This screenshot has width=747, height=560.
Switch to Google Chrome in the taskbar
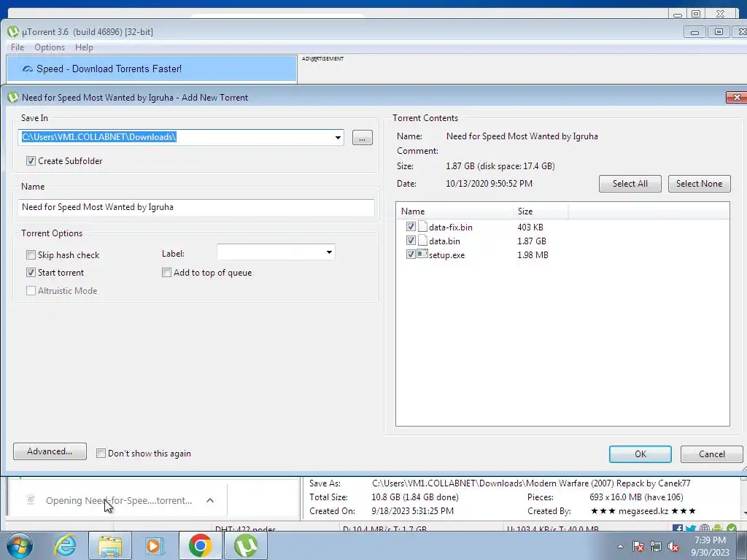(200, 545)
